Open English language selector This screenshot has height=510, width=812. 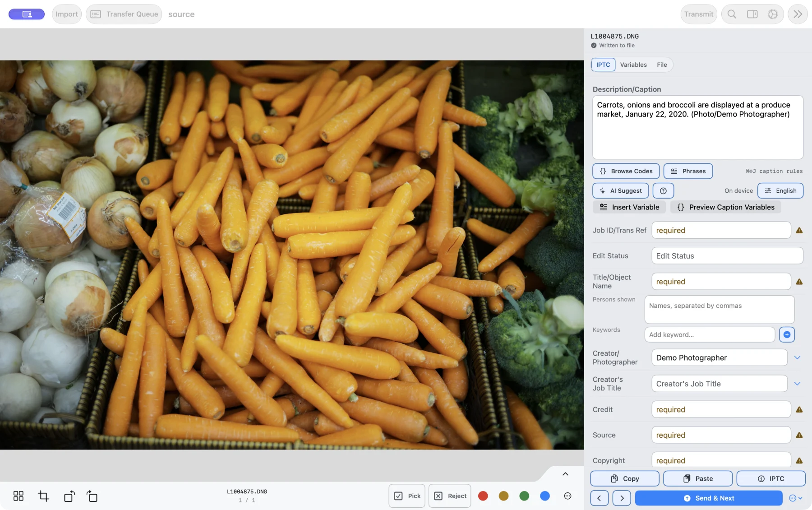(x=780, y=190)
